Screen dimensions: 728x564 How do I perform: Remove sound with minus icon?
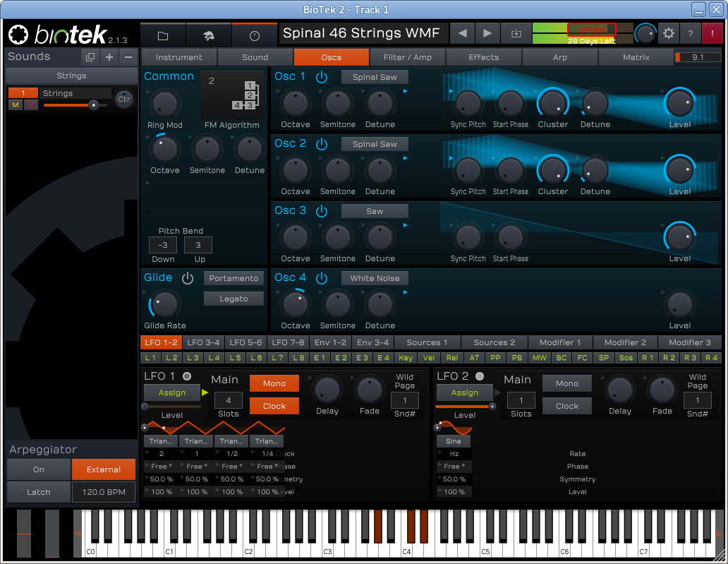(x=128, y=57)
